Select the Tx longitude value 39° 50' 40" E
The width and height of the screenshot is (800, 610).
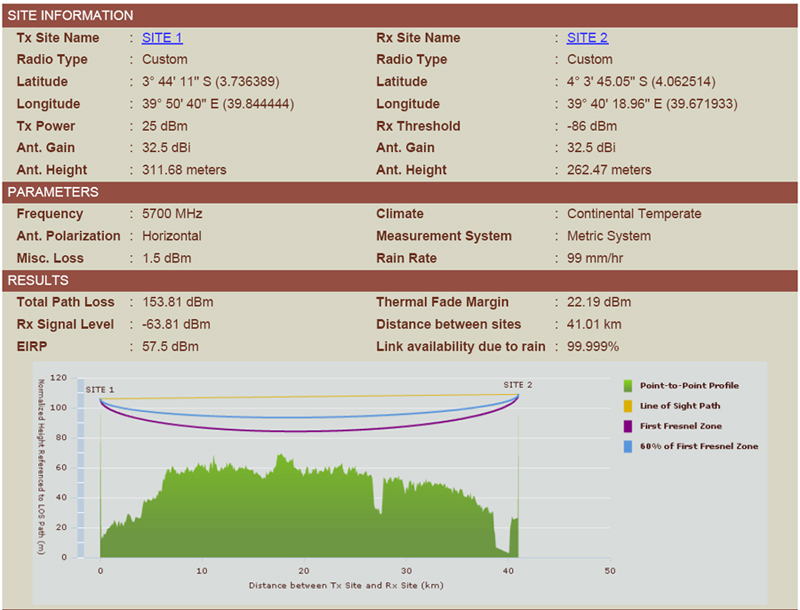click(x=218, y=104)
